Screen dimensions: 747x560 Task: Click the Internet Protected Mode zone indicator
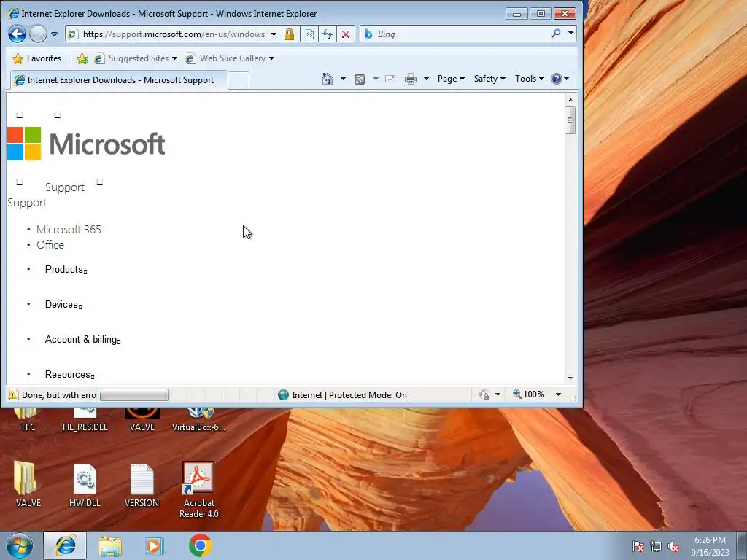click(x=343, y=395)
